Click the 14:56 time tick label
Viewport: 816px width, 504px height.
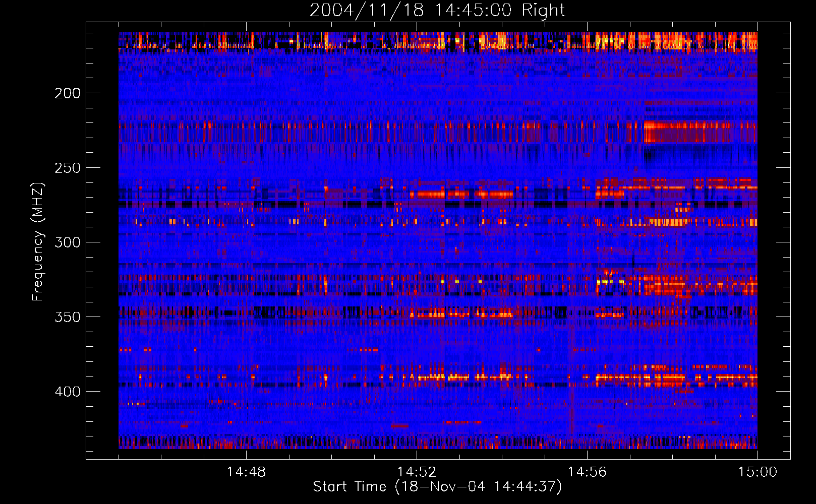pos(587,472)
